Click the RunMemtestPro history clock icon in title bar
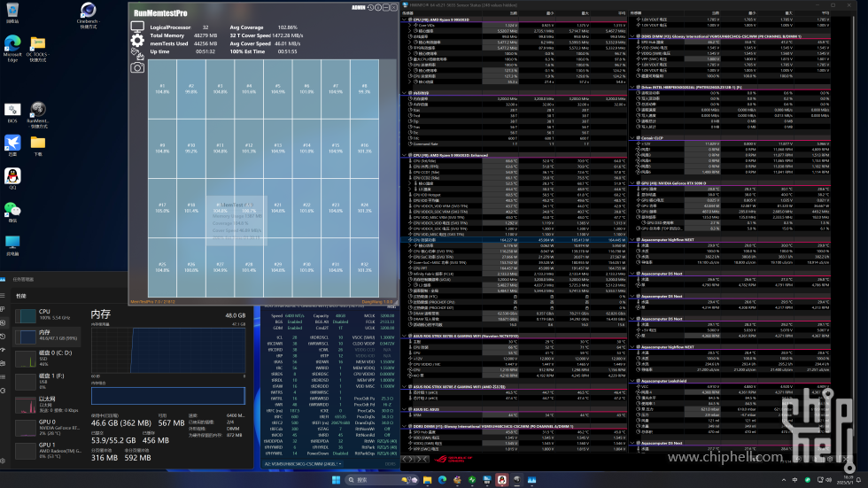Screen dimensions: 868x488 (370, 7)
